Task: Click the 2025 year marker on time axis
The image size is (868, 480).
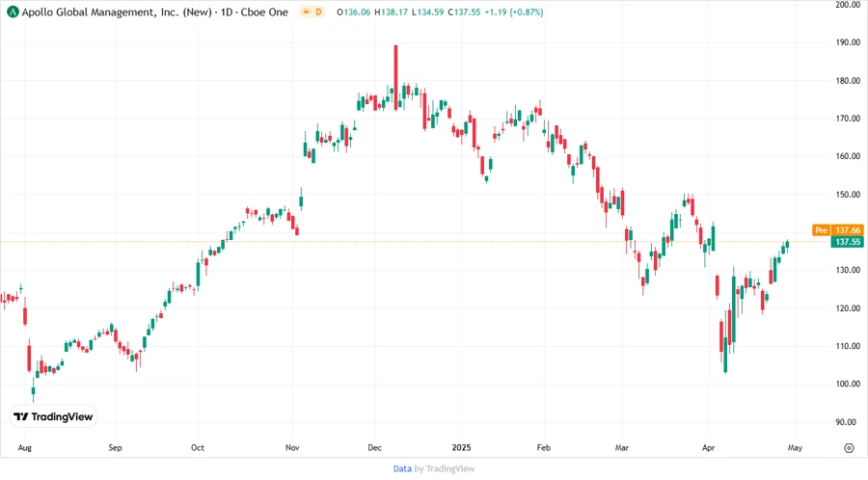Action: pos(459,448)
